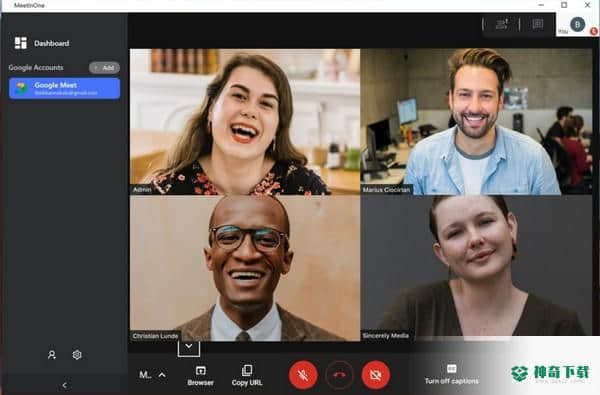Turn off captions toggle

click(x=452, y=374)
